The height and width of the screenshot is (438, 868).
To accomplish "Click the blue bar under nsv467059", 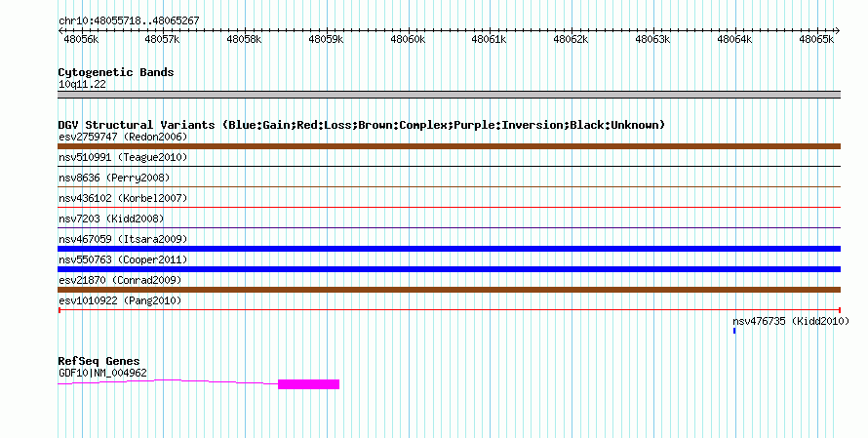I will pyautogui.click(x=449, y=249).
